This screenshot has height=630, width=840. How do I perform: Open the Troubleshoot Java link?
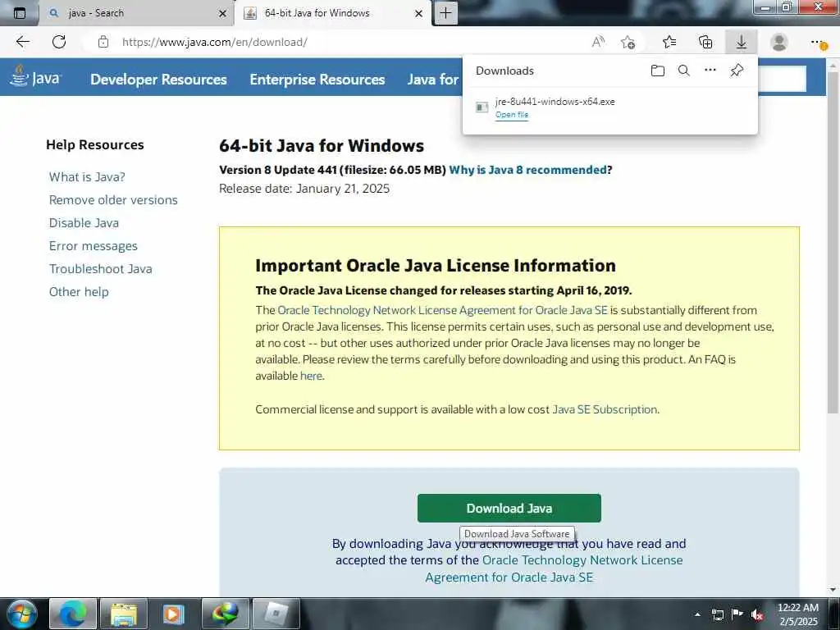[100, 269]
